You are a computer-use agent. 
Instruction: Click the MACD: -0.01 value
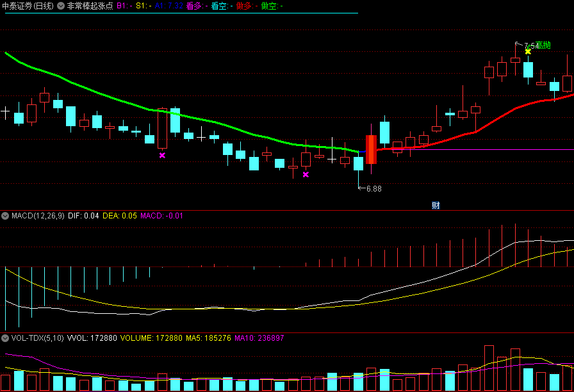coord(162,216)
